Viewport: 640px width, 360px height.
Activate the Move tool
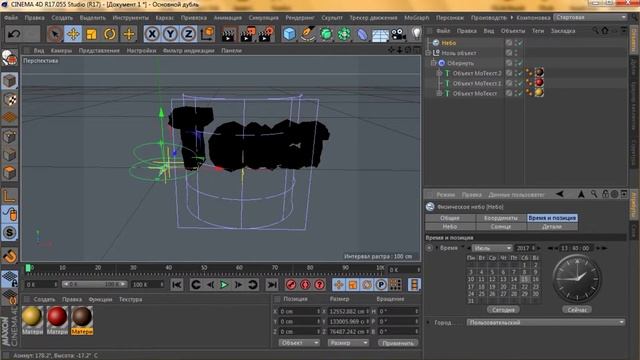(73, 34)
